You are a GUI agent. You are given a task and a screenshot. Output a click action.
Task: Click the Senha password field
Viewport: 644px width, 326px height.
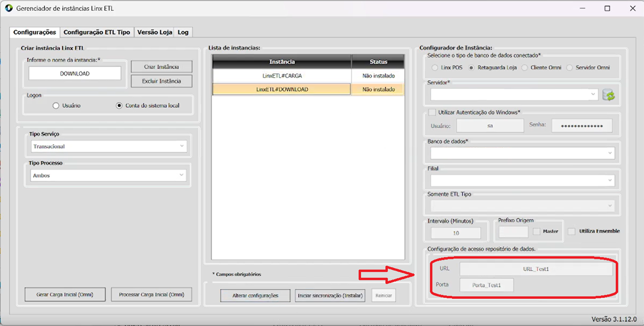tap(582, 126)
